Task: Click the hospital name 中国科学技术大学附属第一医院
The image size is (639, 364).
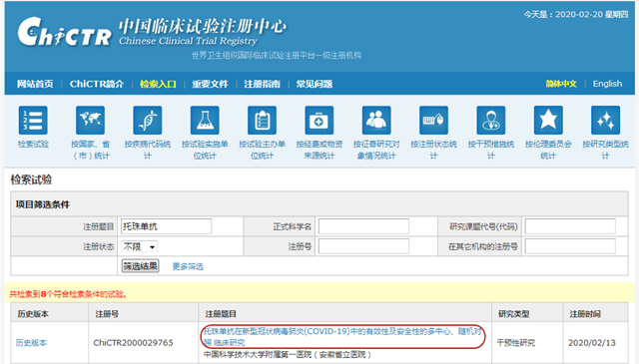Action: click(258, 355)
